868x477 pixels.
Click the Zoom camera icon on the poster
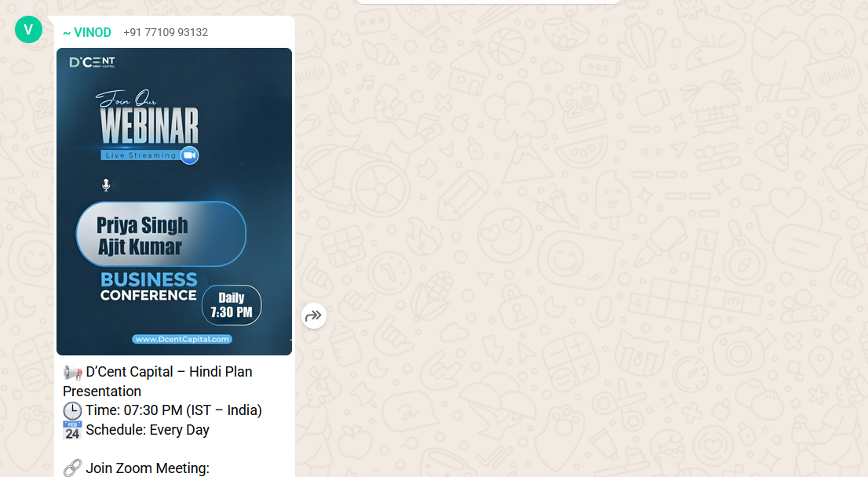click(189, 155)
